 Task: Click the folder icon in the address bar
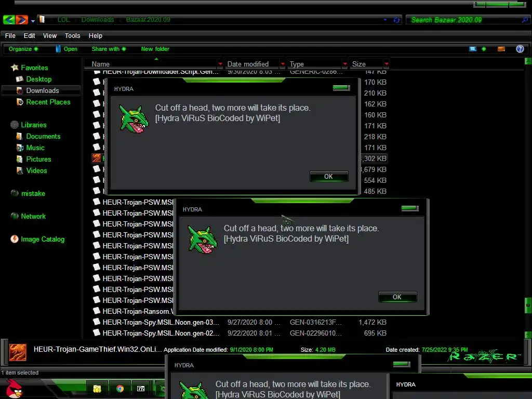coord(43,19)
